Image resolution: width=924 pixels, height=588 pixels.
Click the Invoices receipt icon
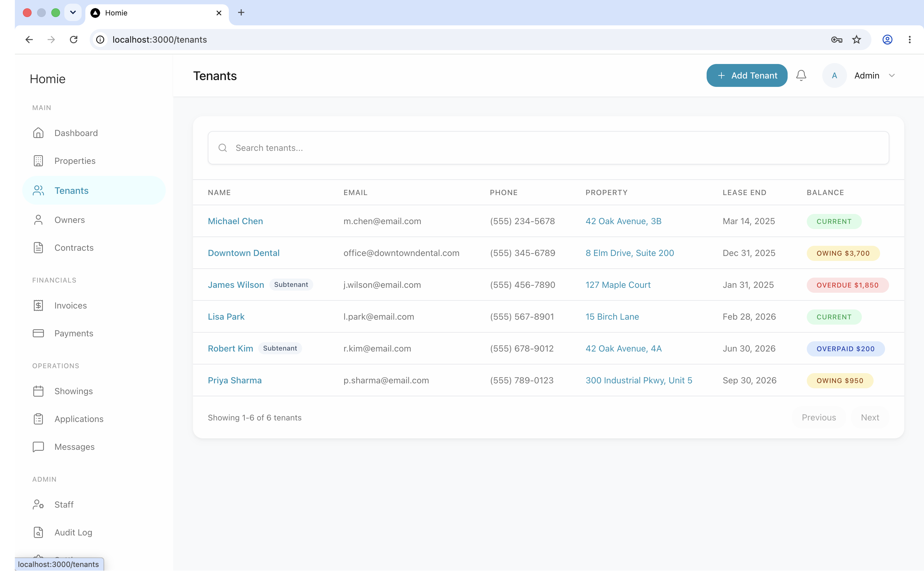38,305
